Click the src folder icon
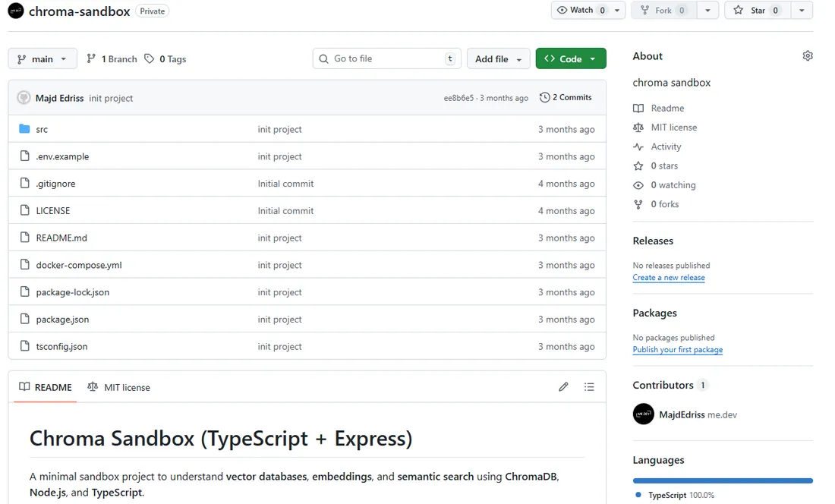The image size is (835, 504). (x=24, y=129)
